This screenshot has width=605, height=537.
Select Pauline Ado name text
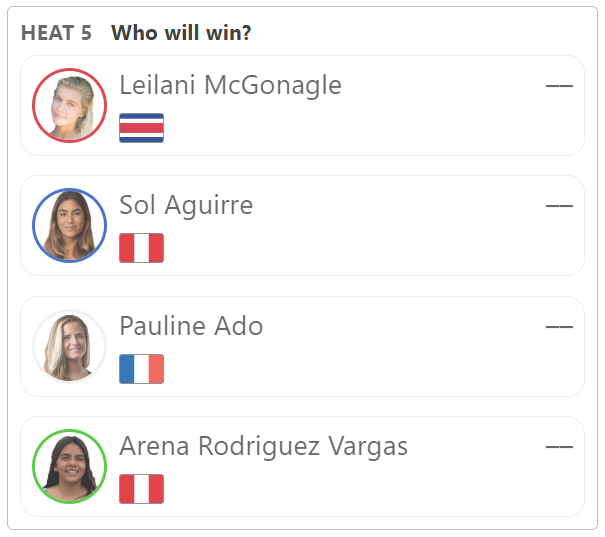(x=191, y=326)
